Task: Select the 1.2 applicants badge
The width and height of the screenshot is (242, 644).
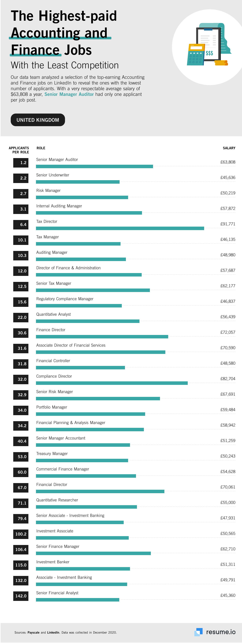Action: [x=21, y=163]
